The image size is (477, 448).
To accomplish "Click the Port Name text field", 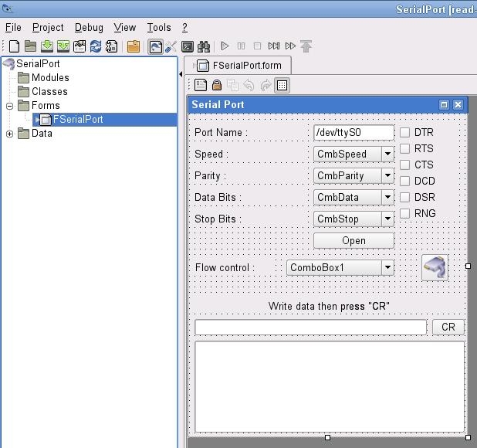I will pyautogui.click(x=353, y=132).
